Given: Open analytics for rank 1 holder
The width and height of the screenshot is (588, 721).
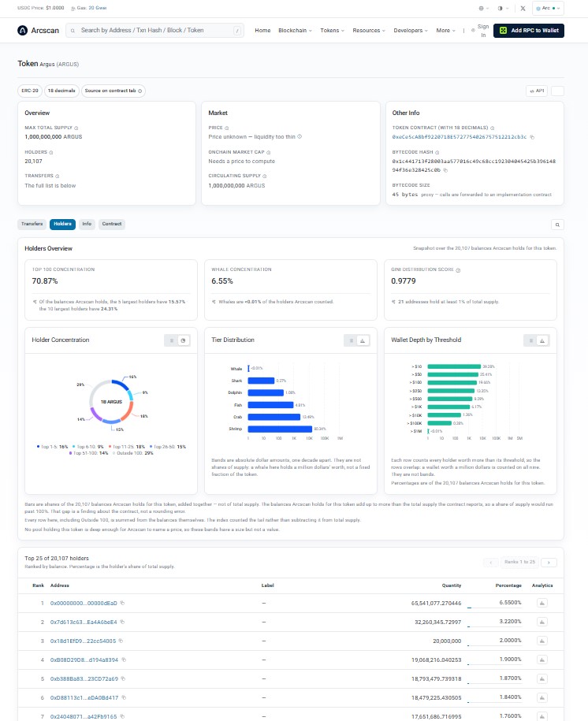Looking at the screenshot, I should point(542,603).
